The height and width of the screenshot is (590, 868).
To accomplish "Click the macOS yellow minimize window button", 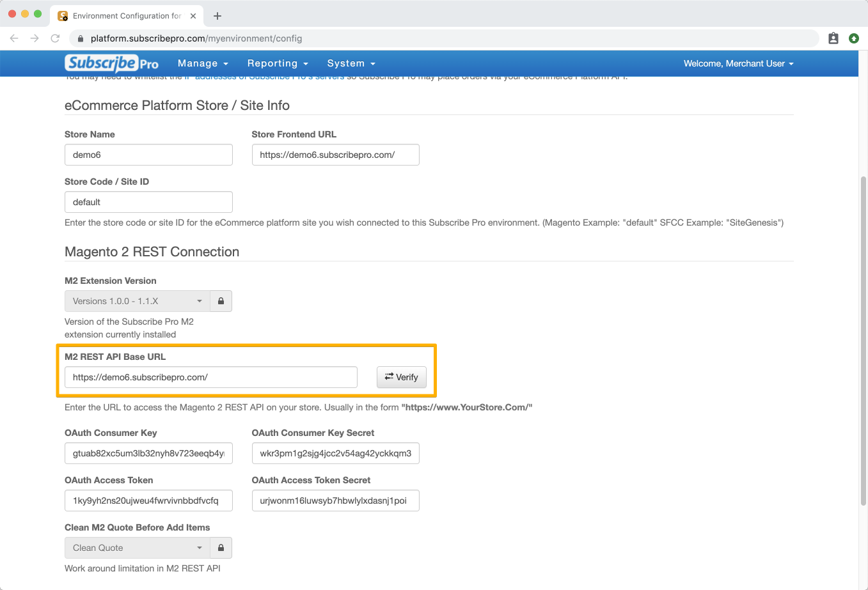I will pos(25,13).
